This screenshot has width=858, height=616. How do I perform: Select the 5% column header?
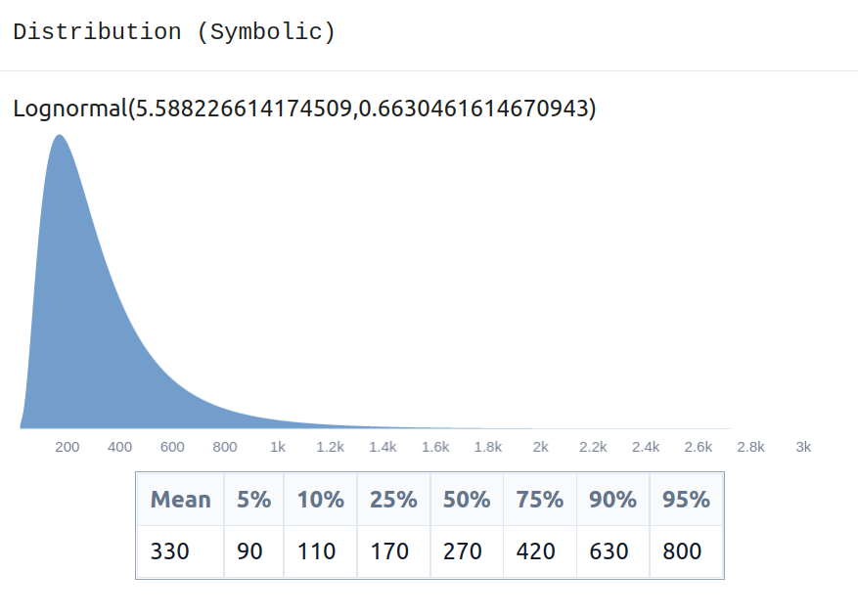click(x=254, y=500)
